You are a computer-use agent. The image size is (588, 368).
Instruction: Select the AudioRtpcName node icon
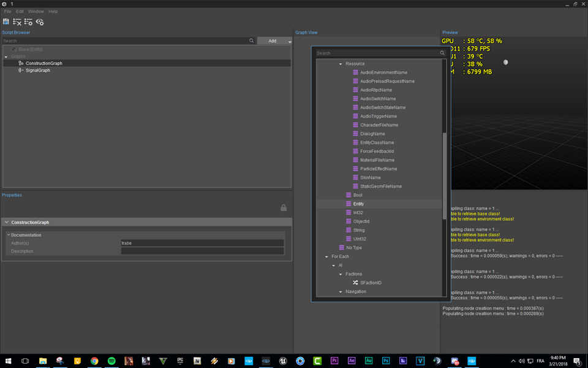(x=355, y=90)
